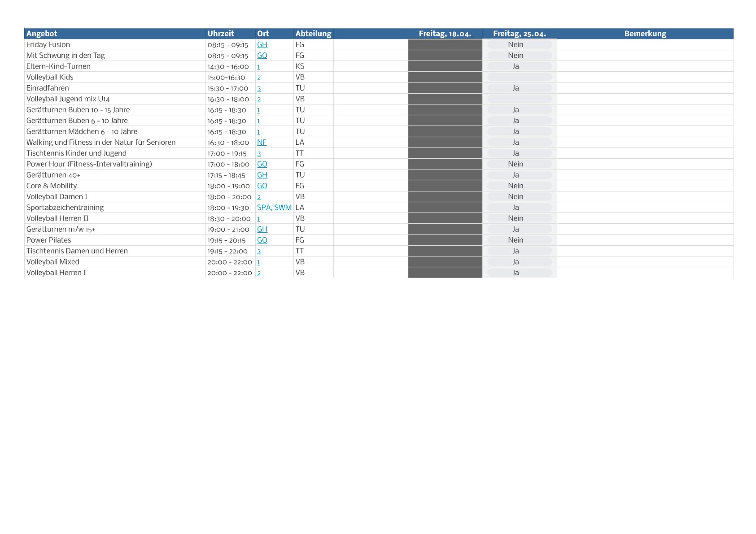Open location link 3 for Einradfahren
The height and width of the screenshot is (534, 756).
click(x=259, y=88)
